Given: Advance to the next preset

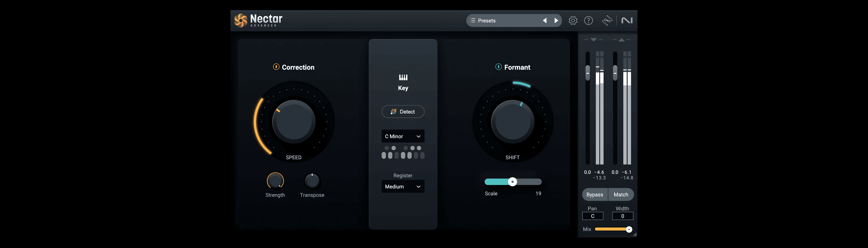Looking at the screenshot, I should pos(556,20).
